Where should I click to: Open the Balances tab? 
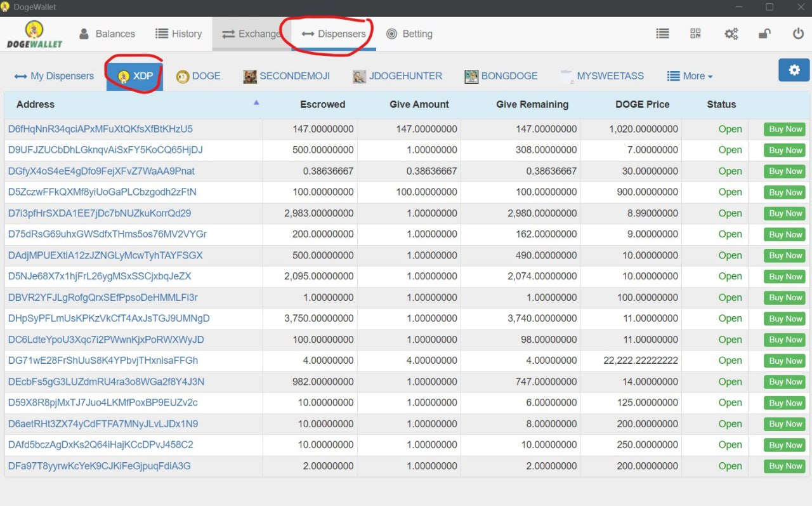107,34
